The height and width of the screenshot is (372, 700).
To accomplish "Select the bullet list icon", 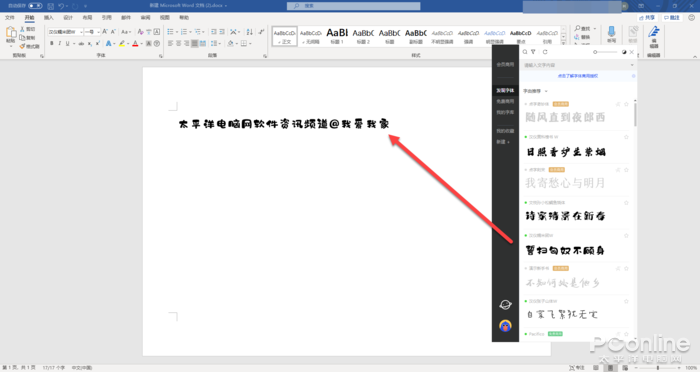I will pyautogui.click(x=170, y=32).
